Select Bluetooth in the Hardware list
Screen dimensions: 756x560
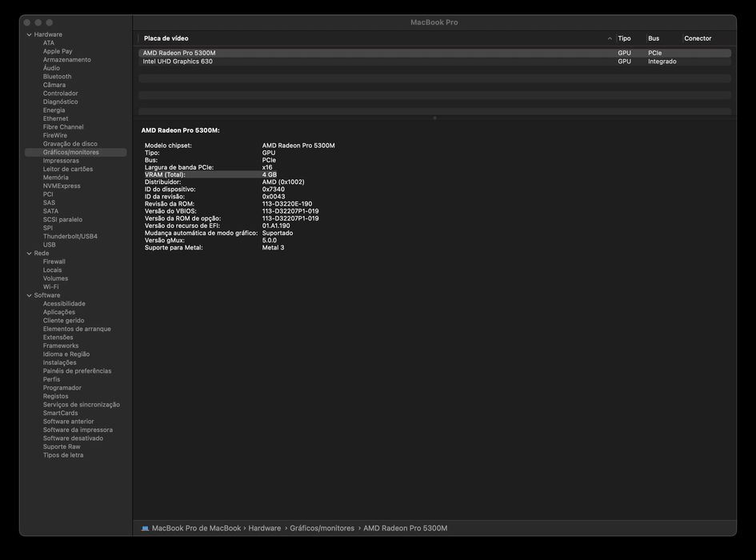coord(57,77)
